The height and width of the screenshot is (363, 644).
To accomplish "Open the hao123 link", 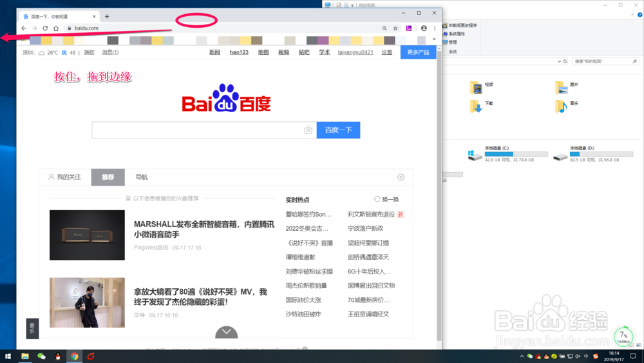I will (239, 52).
